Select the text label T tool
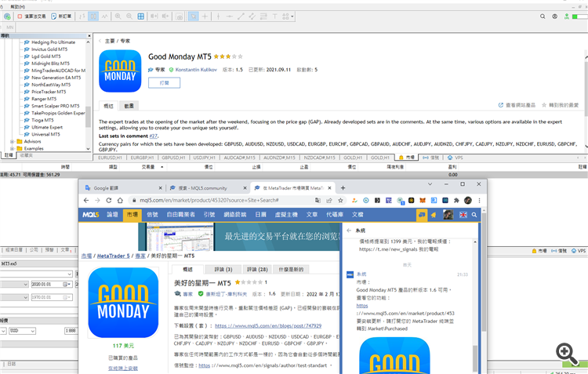Image resolution: width=588 pixels, height=374 pixels. [x=274, y=16]
